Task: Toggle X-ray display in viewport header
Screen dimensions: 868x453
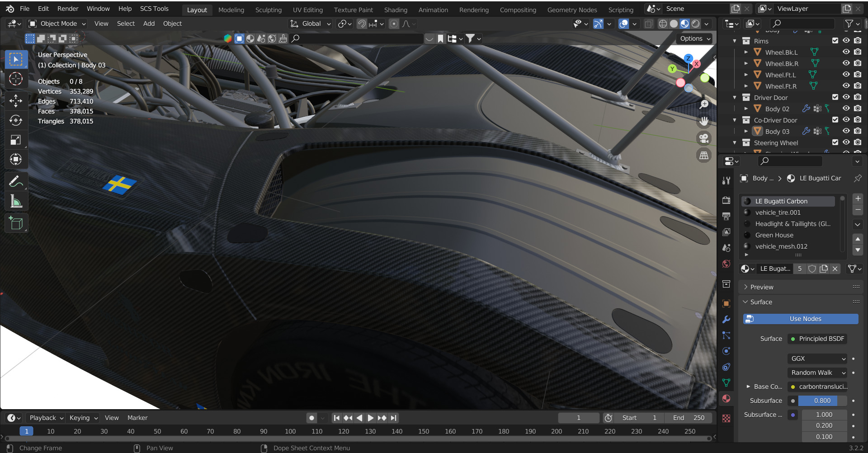Action: (648, 24)
